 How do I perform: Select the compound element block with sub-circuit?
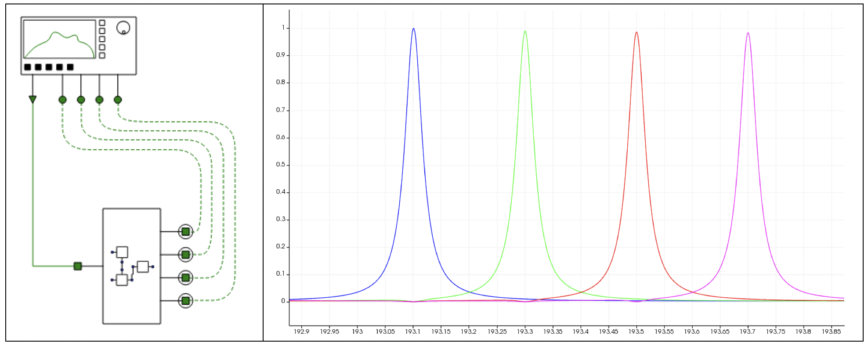pyautogui.click(x=132, y=266)
